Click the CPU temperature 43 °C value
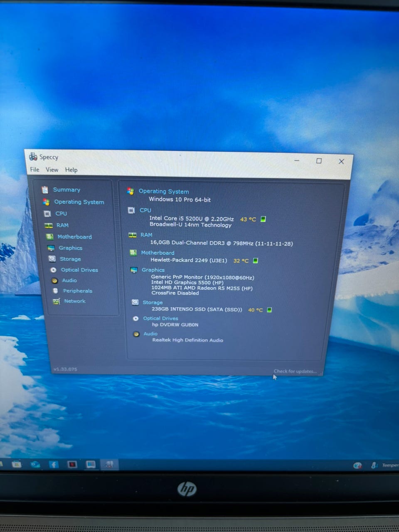The width and height of the screenshot is (399, 532). [x=248, y=219]
